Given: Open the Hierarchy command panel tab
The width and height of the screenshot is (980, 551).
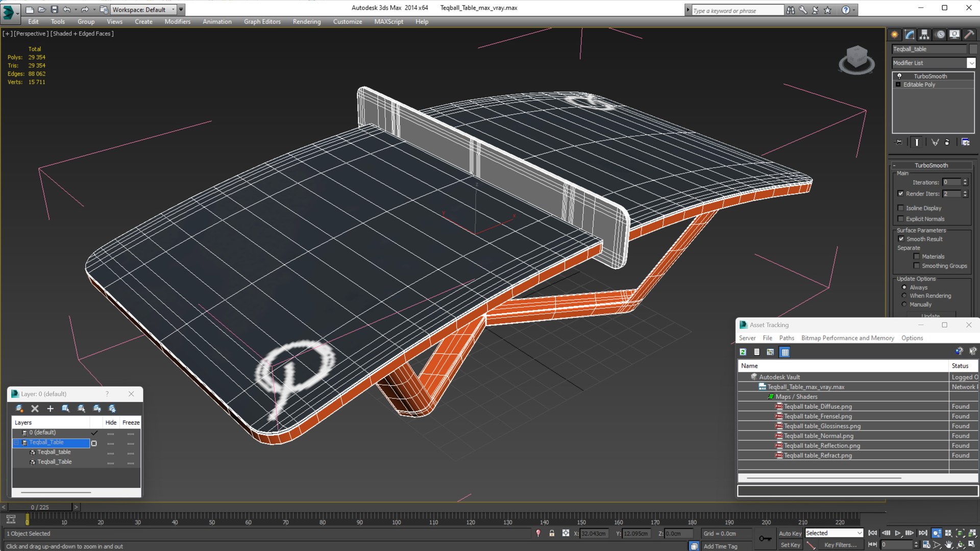Looking at the screenshot, I should tap(924, 35).
